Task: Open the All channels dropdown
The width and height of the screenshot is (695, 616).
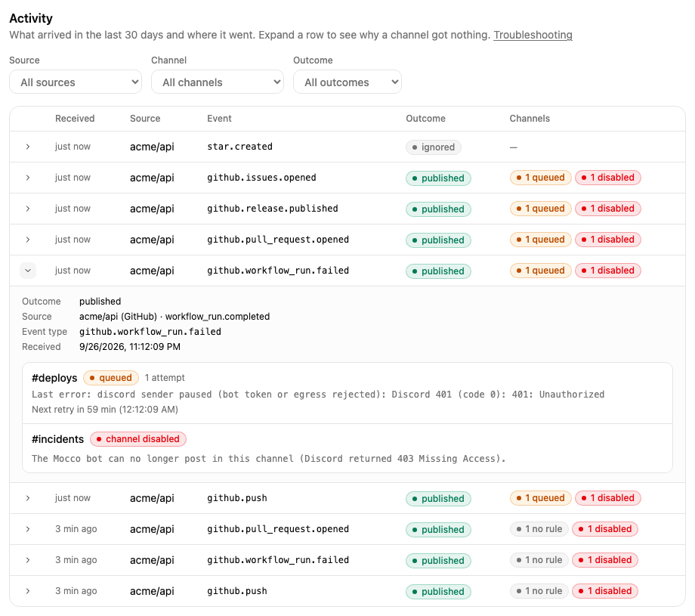Action: 218,82
